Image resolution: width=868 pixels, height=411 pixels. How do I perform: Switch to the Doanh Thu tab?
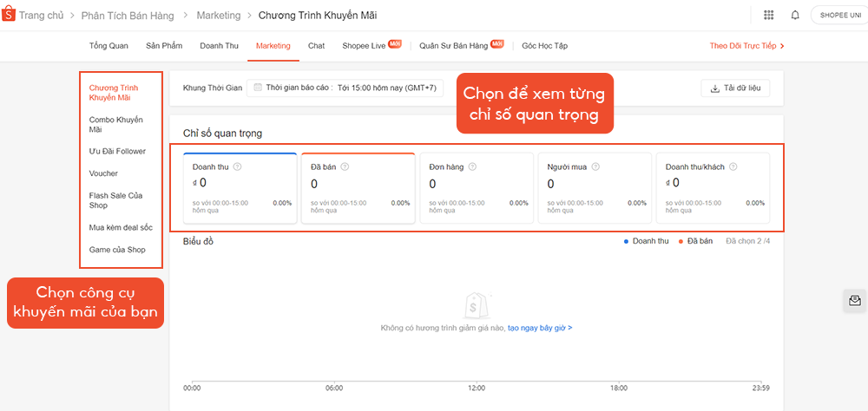[x=220, y=46]
